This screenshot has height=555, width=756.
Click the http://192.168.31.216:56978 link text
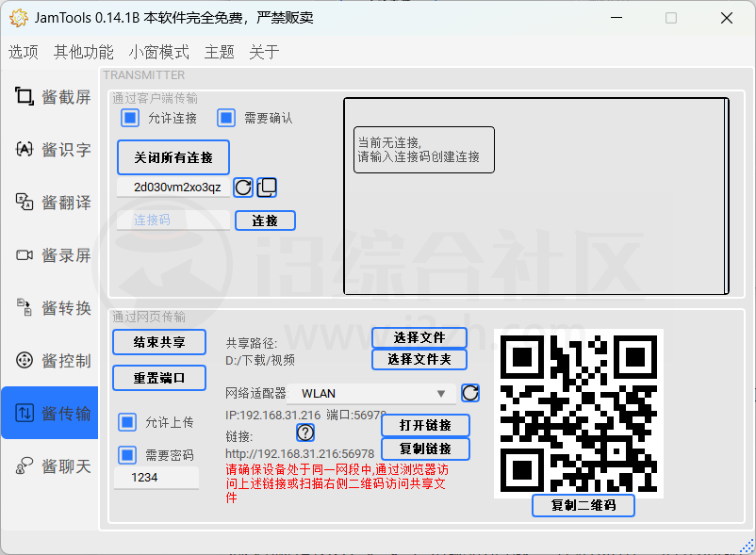tap(300, 454)
